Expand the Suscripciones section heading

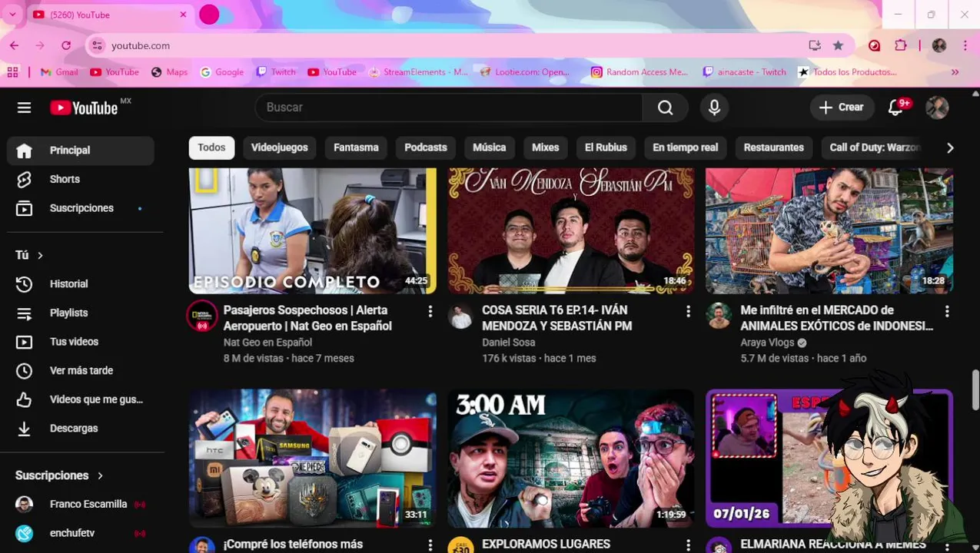[x=59, y=475]
